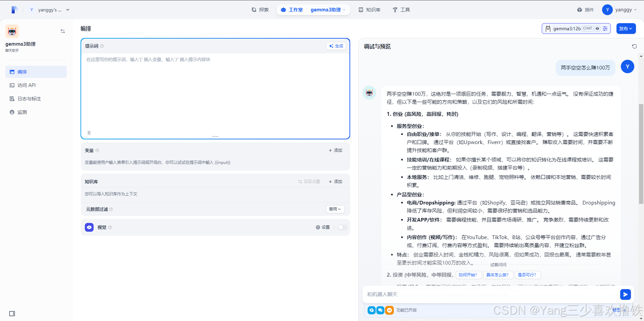Open the 视觉 设置 settings
Viewport: 644px width, 321px height.
click(323, 227)
